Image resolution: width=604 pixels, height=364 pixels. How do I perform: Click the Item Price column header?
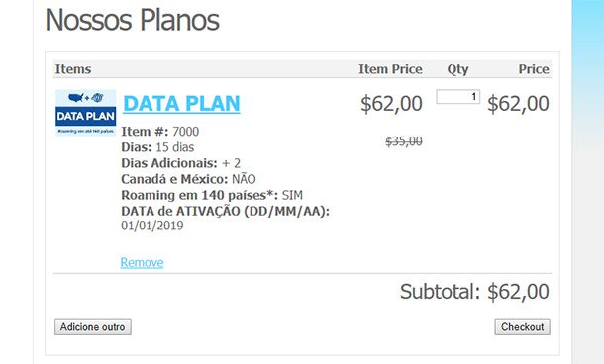click(390, 69)
